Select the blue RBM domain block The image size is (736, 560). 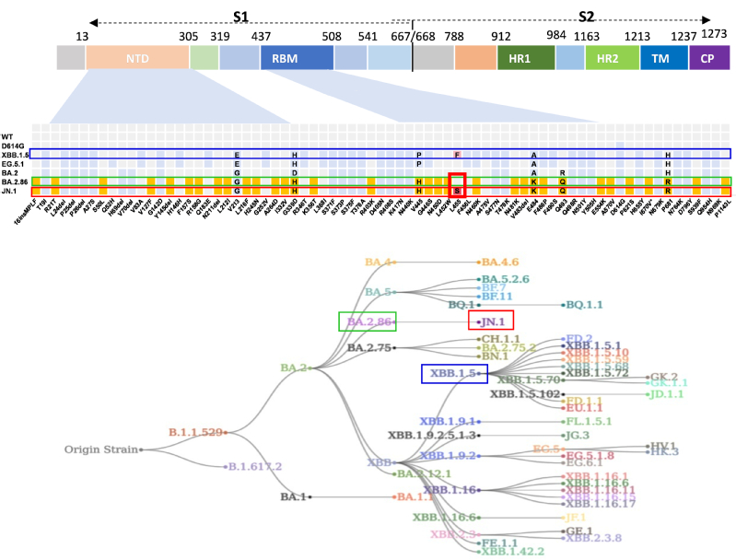(296, 58)
